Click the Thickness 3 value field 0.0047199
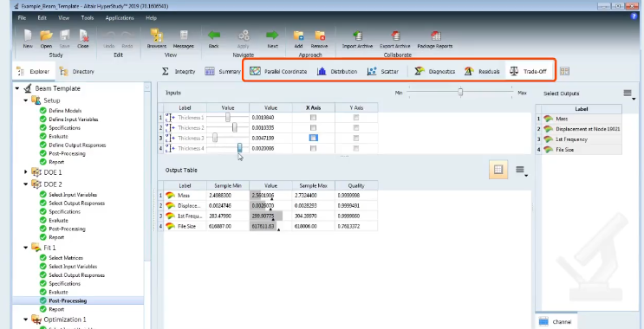Screen dimensions: 644x329 point(270,139)
